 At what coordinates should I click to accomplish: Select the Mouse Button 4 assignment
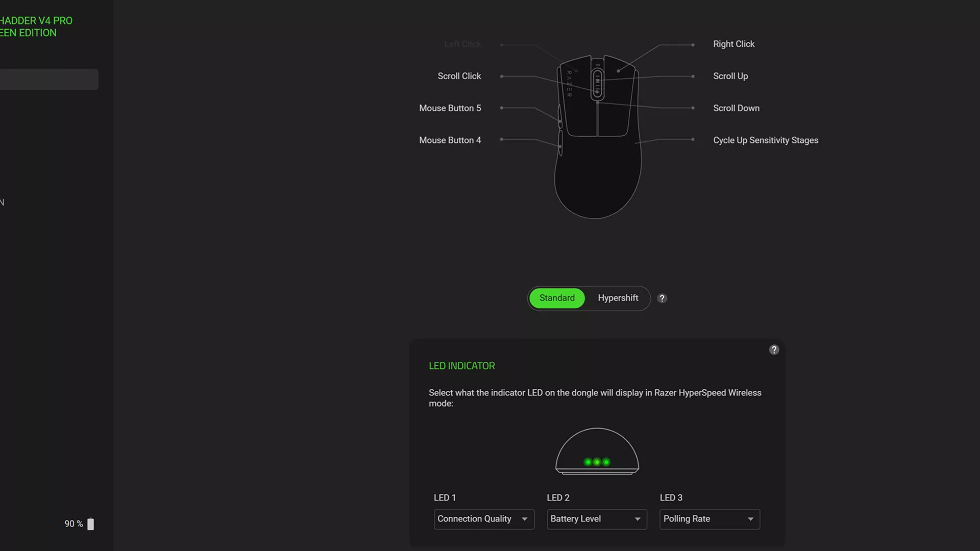(x=450, y=140)
